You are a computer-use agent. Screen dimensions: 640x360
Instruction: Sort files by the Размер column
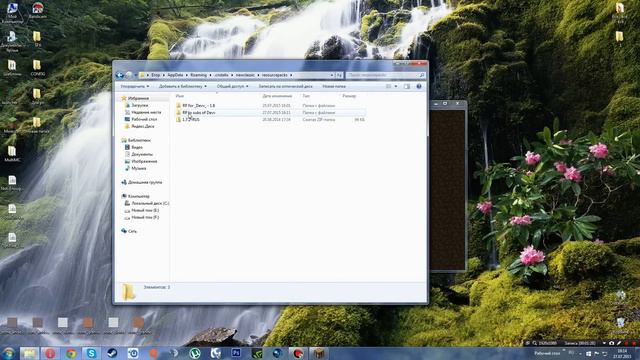click(x=349, y=96)
